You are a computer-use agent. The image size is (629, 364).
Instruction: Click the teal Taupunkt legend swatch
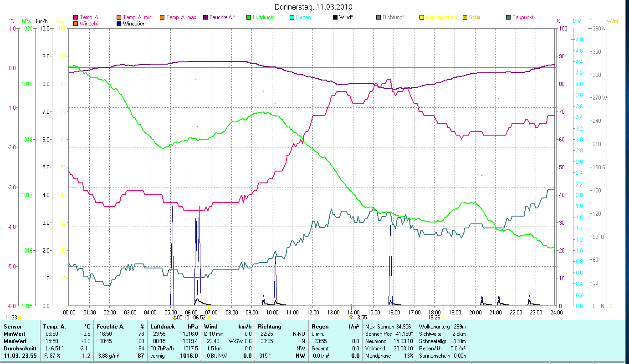[508, 17]
